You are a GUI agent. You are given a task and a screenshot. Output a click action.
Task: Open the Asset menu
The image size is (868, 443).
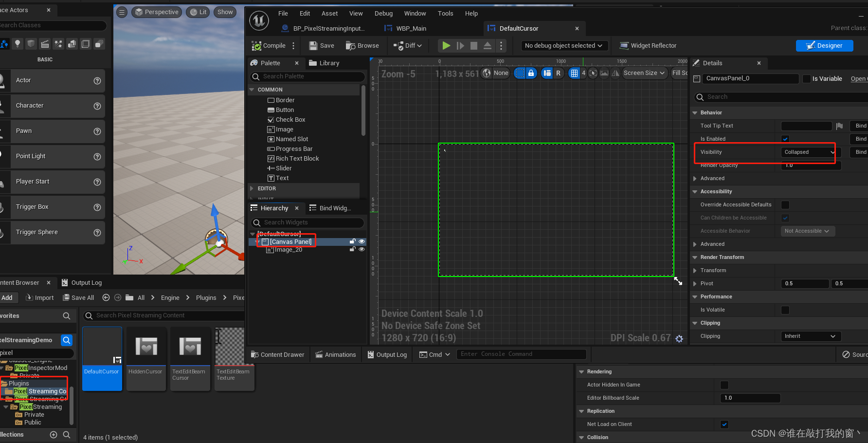(329, 14)
